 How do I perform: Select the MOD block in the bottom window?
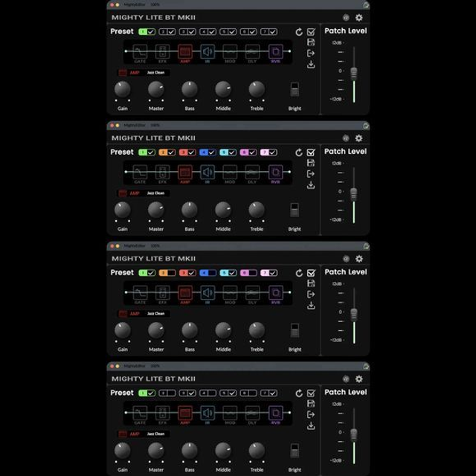pos(230,413)
